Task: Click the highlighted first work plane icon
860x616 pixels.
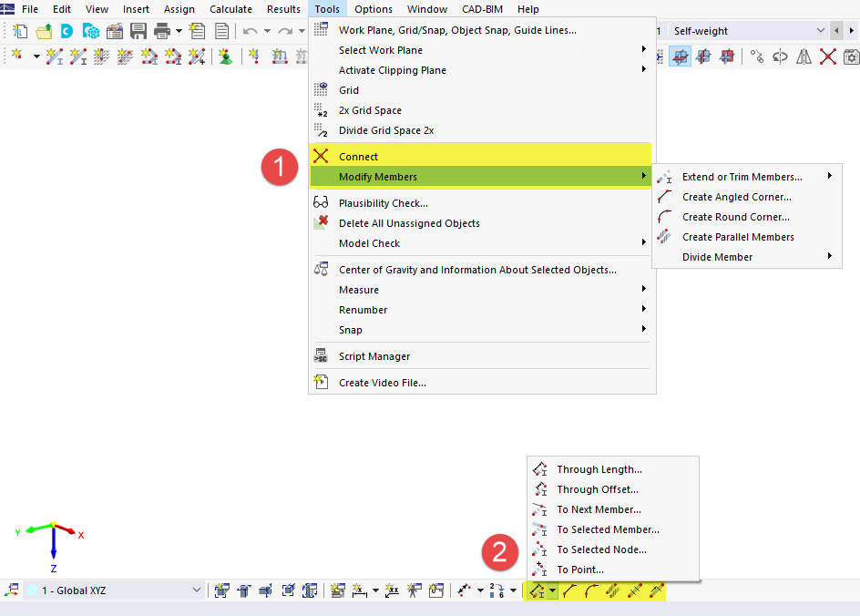Action: coord(680,56)
